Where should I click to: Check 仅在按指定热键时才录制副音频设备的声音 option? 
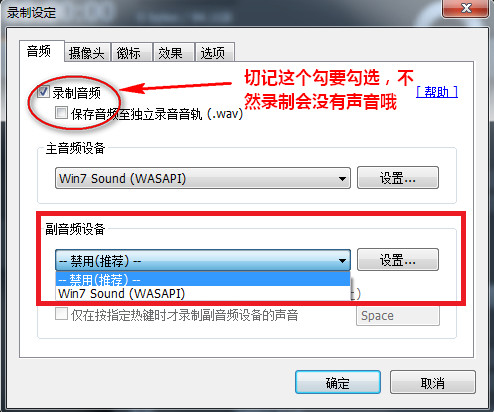pyautogui.click(x=61, y=314)
